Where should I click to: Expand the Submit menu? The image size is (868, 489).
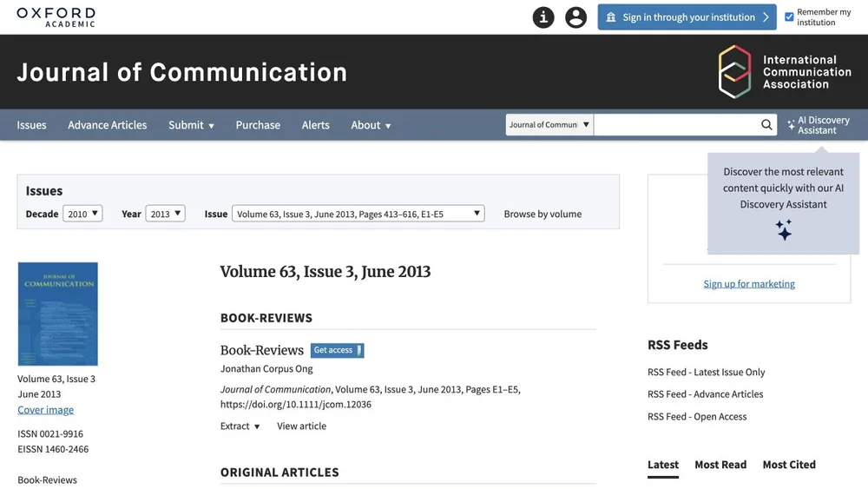pos(191,125)
